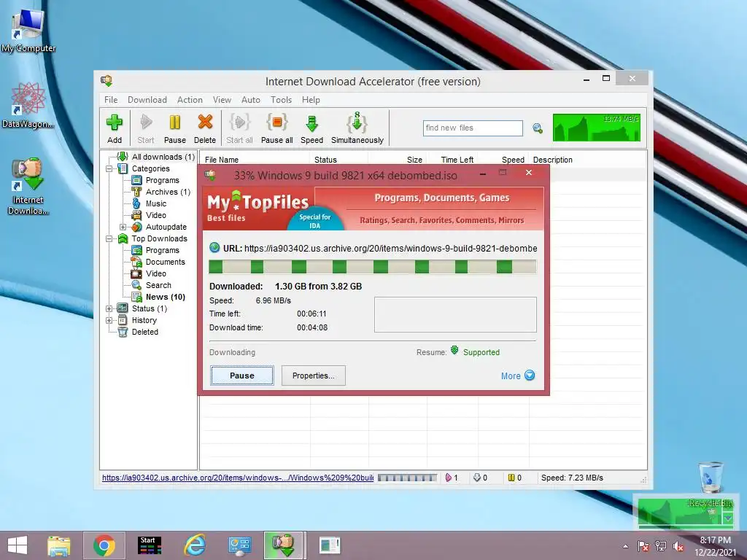This screenshot has width=747, height=560.
Task: Click Programs, Documents, Games banner link
Action: pos(441,198)
